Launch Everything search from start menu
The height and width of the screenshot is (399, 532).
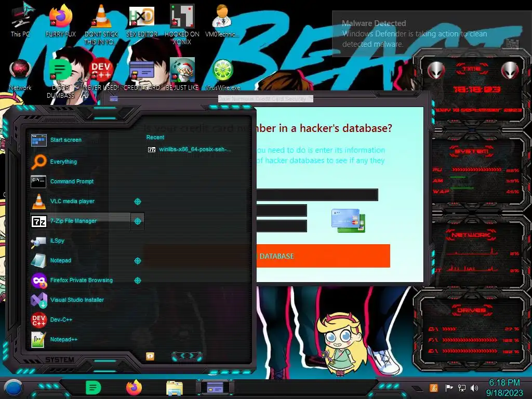(x=65, y=162)
